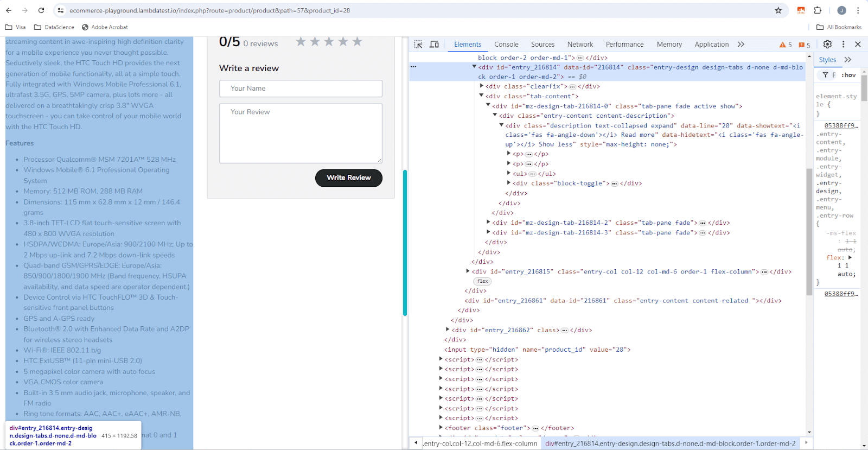The width and height of the screenshot is (868, 450).
Task: Open the DevTools three-dot customize menu
Action: pos(843,45)
